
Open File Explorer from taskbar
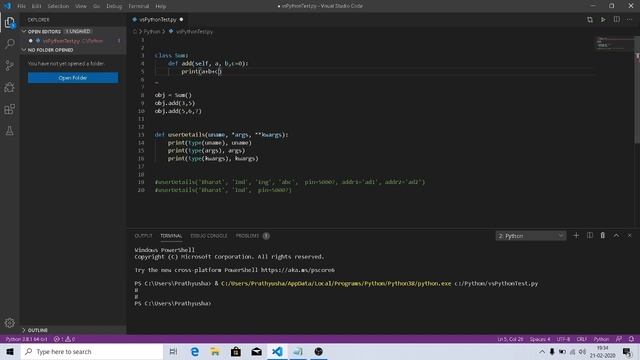coord(215,351)
